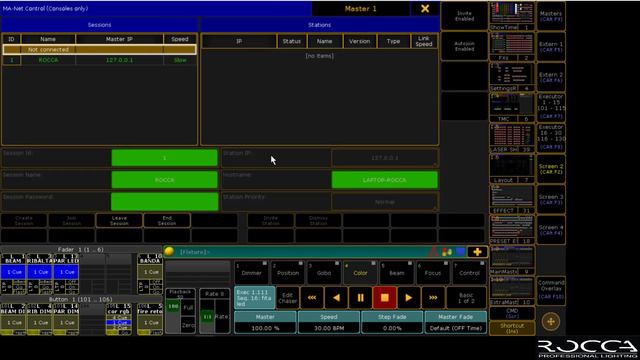Open the MainMaste view thumbnail
The height and width of the screenshot is (360, 640).
[512, 261]
